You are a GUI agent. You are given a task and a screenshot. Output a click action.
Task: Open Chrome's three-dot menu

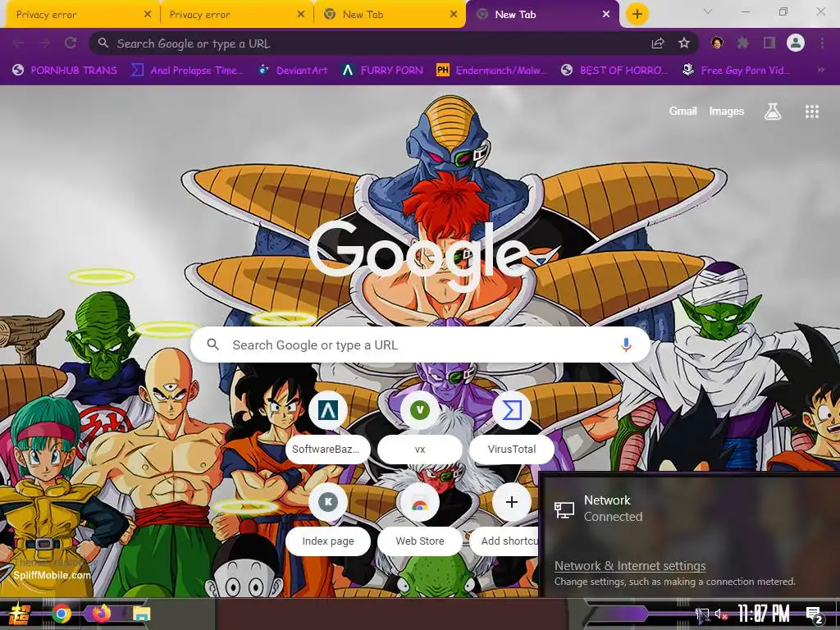pos(822,43)
